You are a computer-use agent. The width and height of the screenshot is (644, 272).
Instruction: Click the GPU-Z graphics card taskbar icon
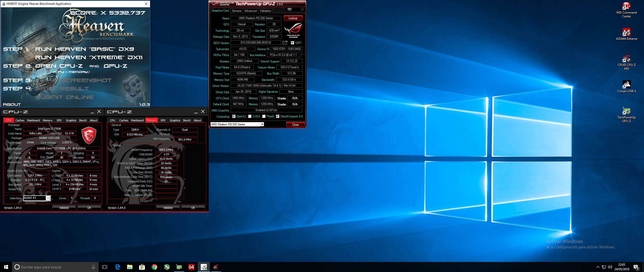[x=179, y=267]
